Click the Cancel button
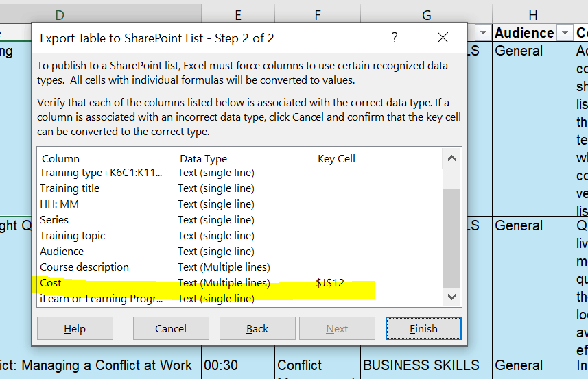This screenshot has height=379, width=588. pos(171,328)
